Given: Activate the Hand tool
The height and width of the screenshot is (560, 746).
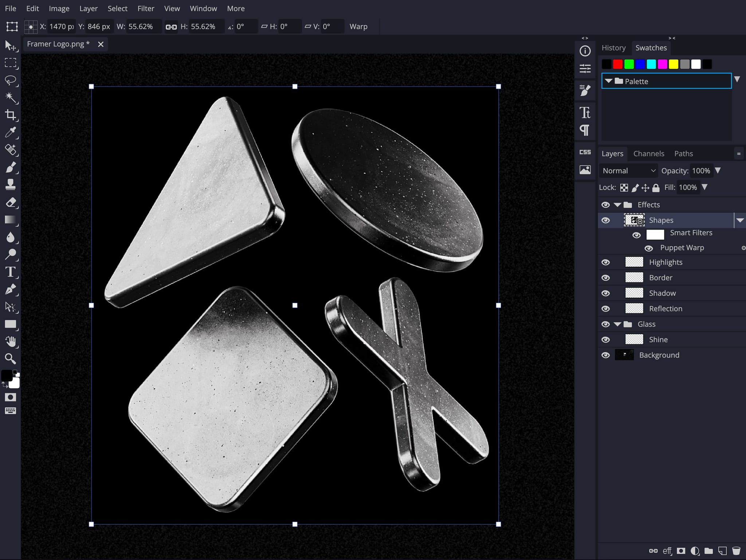Looking at the screenshot, I should [11, 341].
